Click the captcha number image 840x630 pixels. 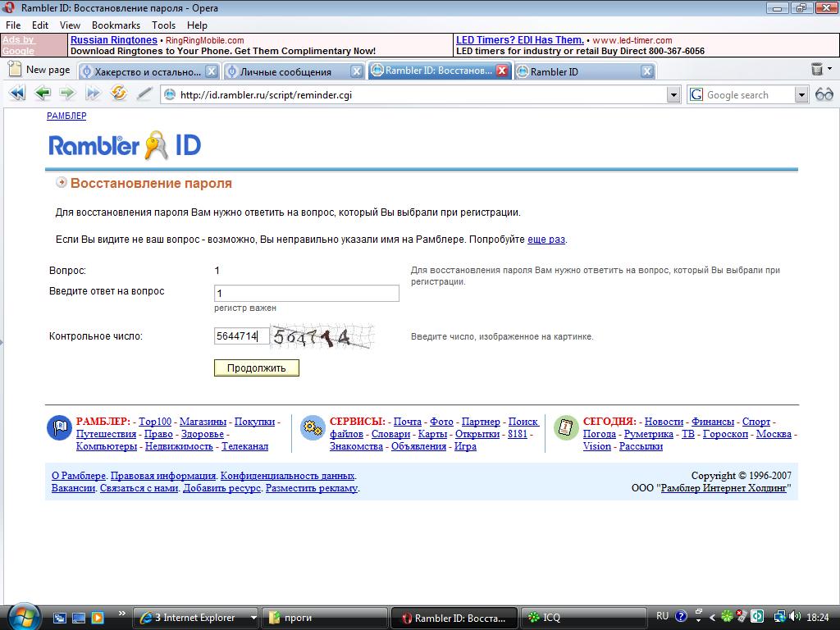[322, 336]
